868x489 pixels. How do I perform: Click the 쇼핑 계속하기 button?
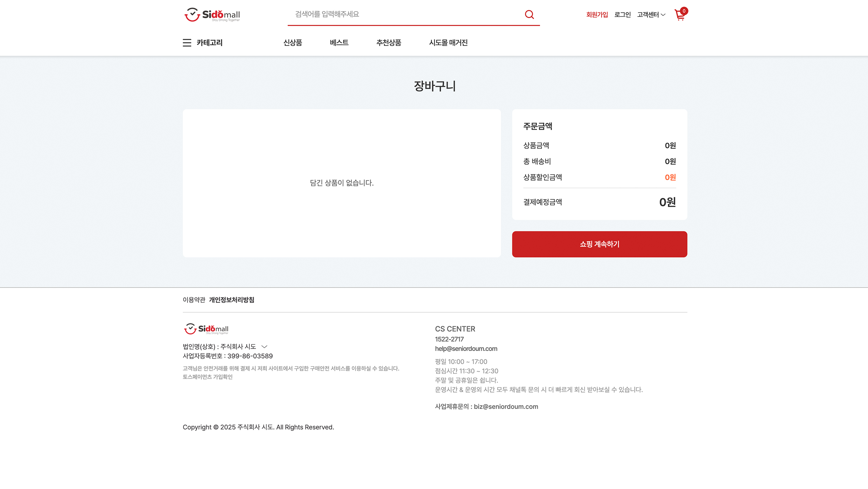pyautogui.click(x=600, y=244)
